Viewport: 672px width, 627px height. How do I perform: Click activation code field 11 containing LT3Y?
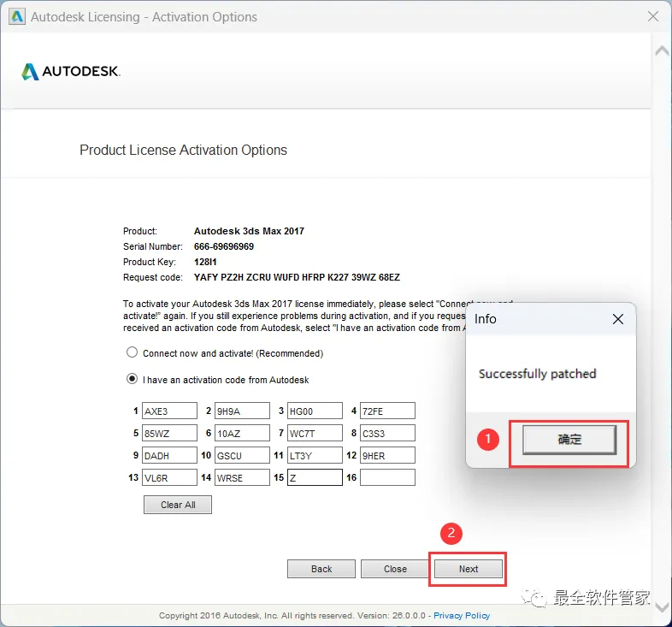(x=315, y=455)
